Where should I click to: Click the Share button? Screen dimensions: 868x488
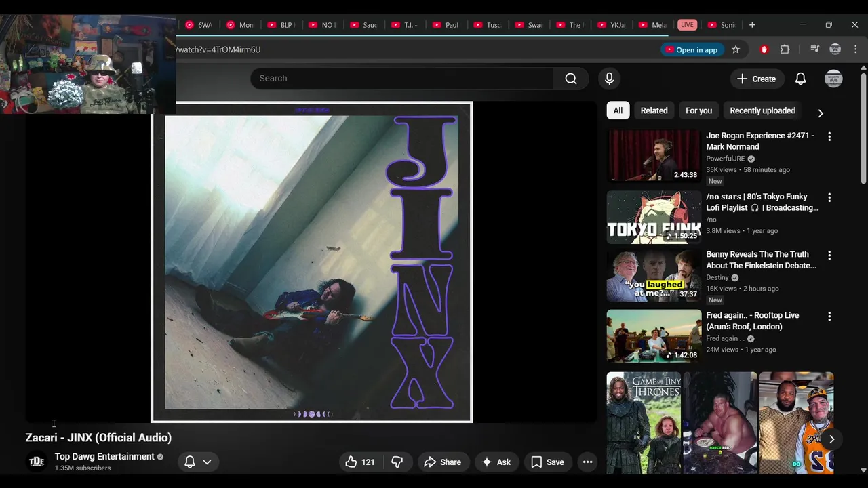[443, 462]
